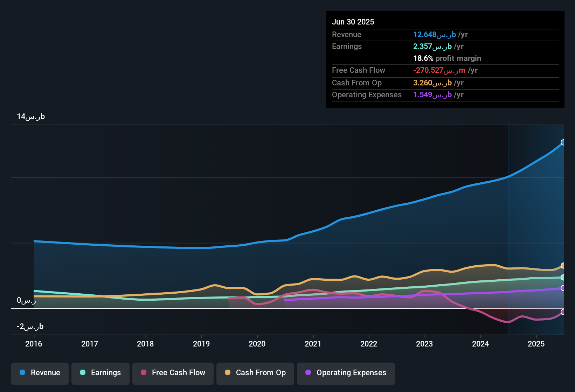
Task: Click the blue Revenue legend dot
Action: [x=22, y=373]
